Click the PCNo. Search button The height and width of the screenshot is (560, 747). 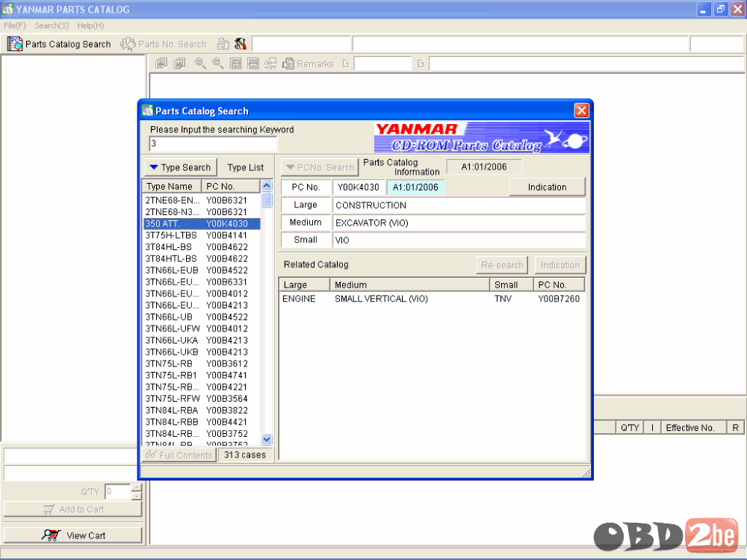point(320,167)
